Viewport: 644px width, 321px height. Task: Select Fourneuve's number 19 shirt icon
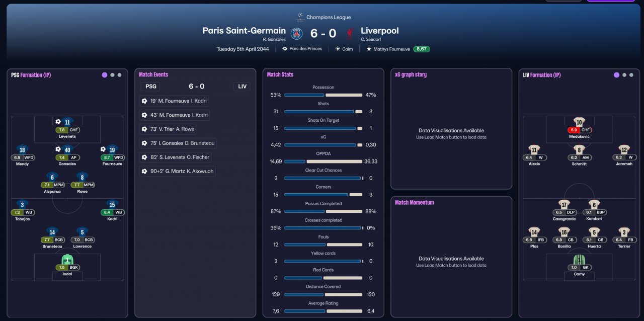[x=112, y=149]
